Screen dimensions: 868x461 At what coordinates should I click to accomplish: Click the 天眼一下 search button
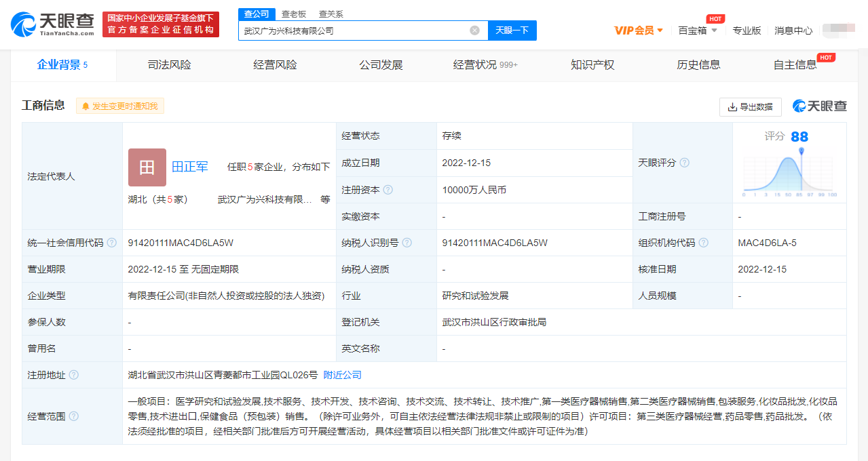pos(512,31)
